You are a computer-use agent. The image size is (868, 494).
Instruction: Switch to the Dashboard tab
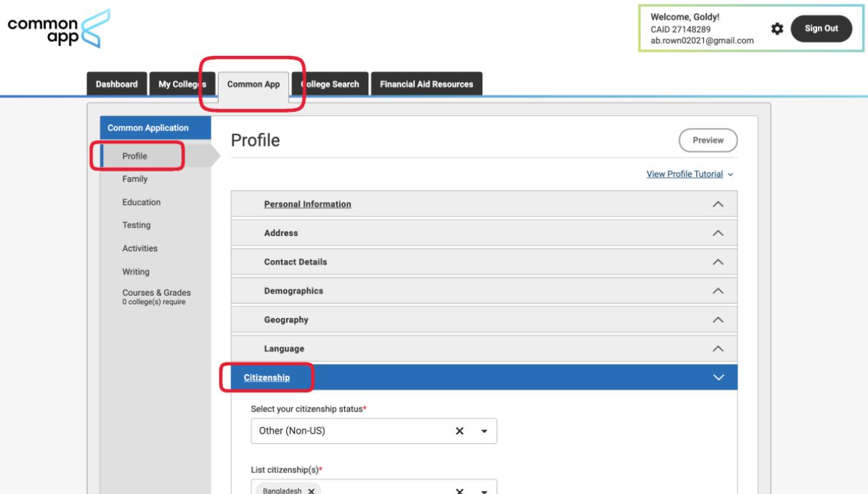[x=117, y=84]
